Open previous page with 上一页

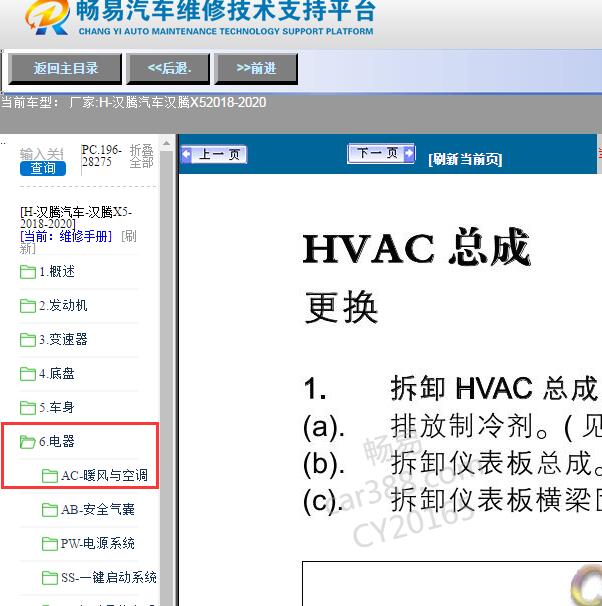214,155
